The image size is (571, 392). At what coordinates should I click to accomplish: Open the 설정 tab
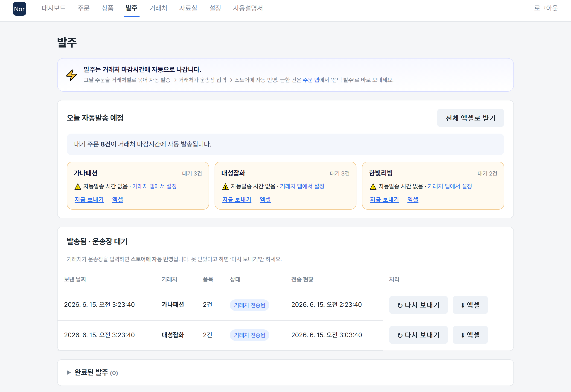tap(215, 8)
